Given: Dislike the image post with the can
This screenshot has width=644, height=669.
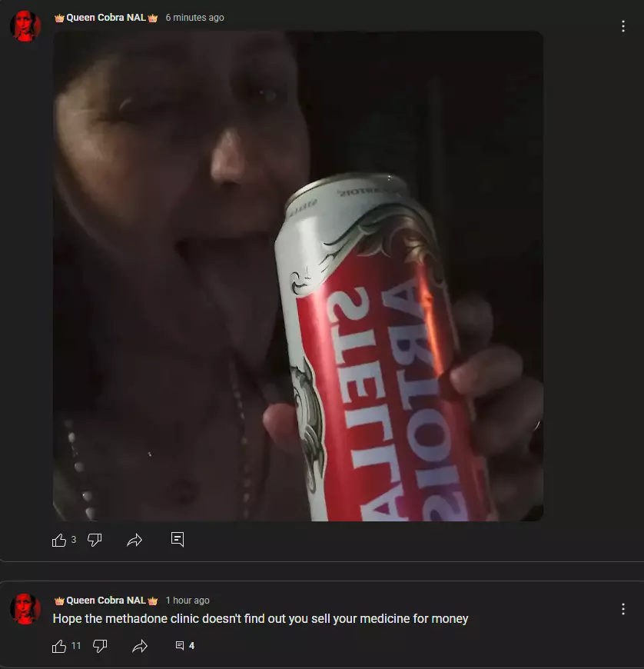Looking at the screenshot, I should 95,540.
